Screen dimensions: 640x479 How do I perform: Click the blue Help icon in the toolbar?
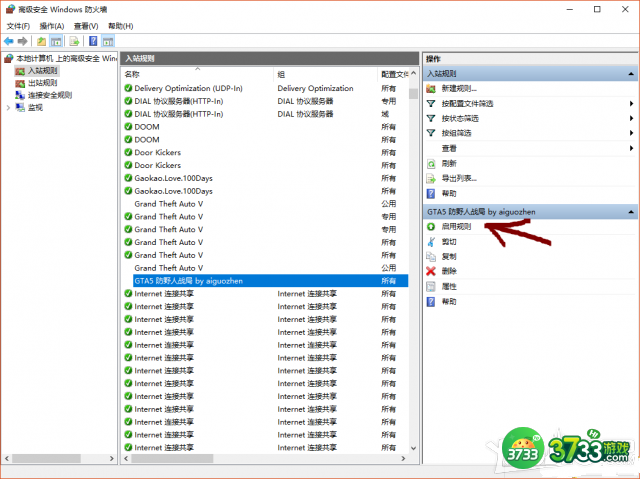tap(92, 41)
